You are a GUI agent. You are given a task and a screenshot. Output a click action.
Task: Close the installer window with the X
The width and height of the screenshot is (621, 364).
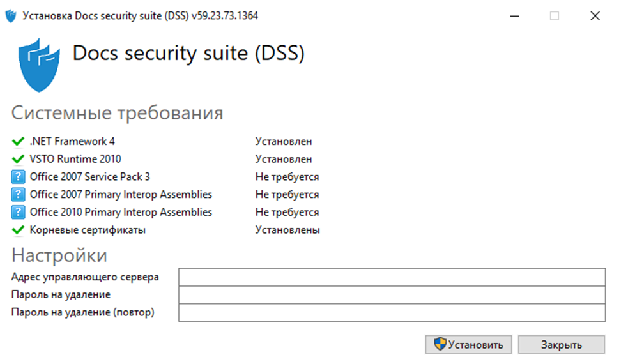click(595, 17)
